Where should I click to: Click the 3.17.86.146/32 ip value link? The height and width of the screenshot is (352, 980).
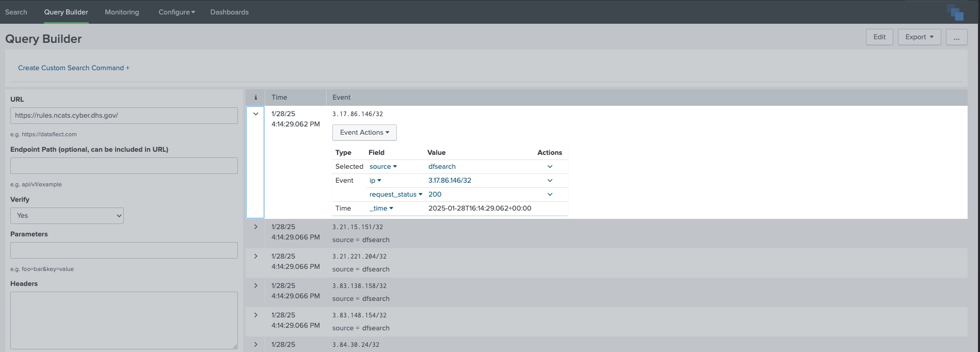[449, 181]
